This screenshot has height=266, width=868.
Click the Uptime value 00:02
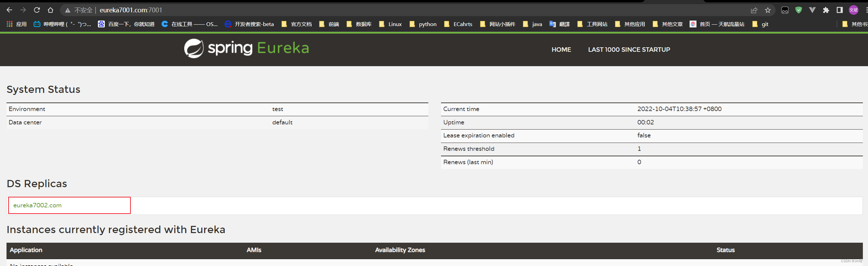pos(645,122)
